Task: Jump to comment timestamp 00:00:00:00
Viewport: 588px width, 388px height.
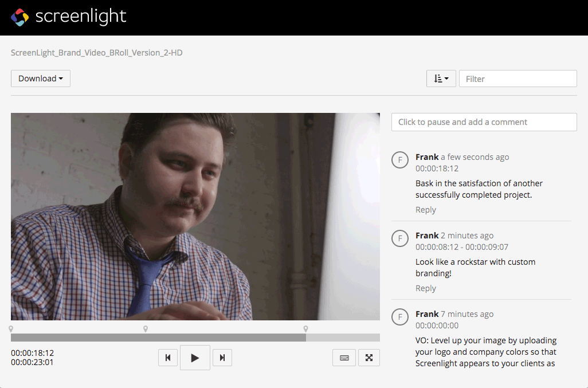Action: click(x=437, y=326)
